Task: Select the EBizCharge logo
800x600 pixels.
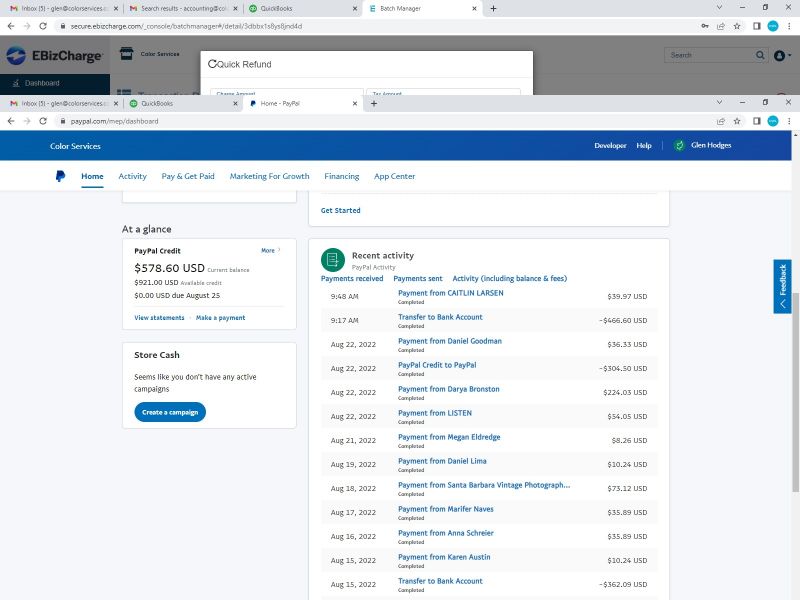Action: 53,56
